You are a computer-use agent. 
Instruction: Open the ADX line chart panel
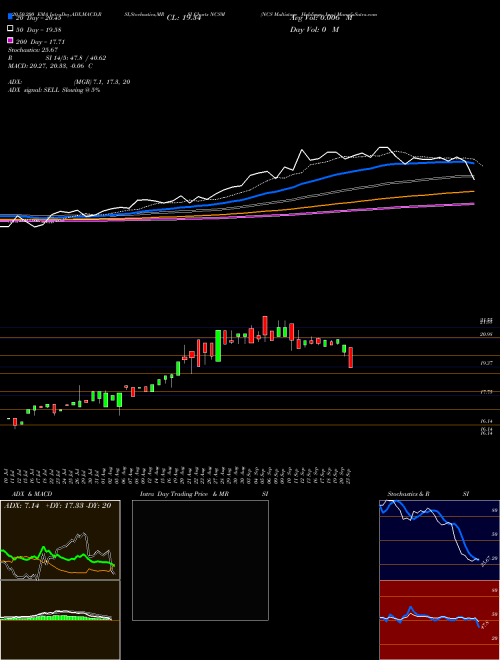click(x=60, y=540)
